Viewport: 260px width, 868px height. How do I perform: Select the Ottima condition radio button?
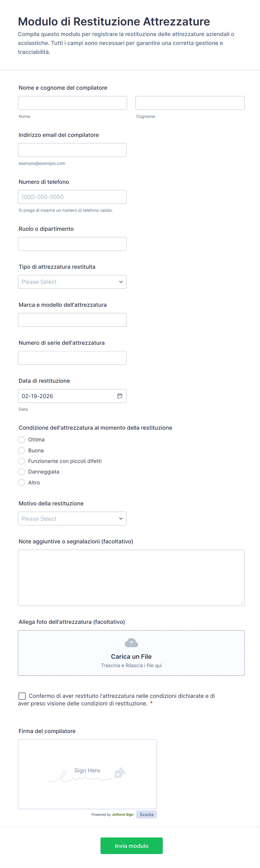(x=22, y=440)
